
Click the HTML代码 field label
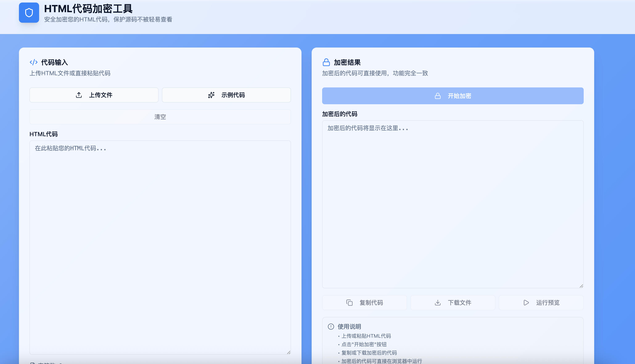44,134
